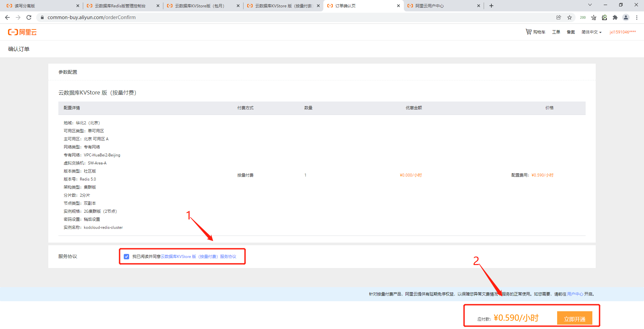
Task: Open browser extensions puzzle icon
Action: coord(615,17)
